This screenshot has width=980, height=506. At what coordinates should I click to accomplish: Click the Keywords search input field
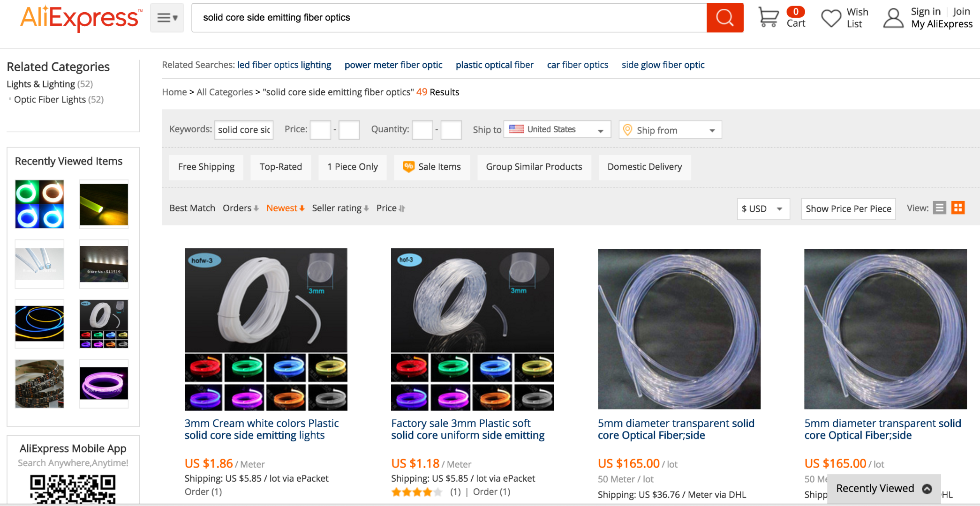click(243, 130)
